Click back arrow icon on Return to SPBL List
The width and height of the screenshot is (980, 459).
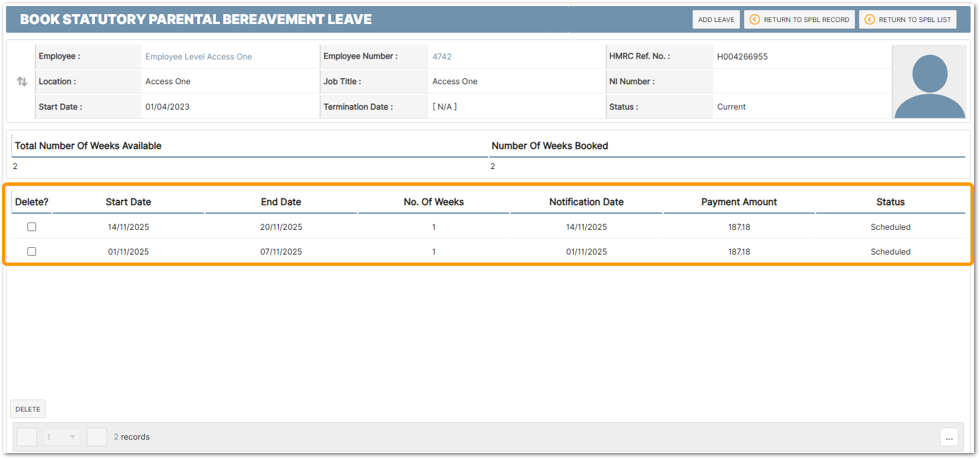(870, 20)
